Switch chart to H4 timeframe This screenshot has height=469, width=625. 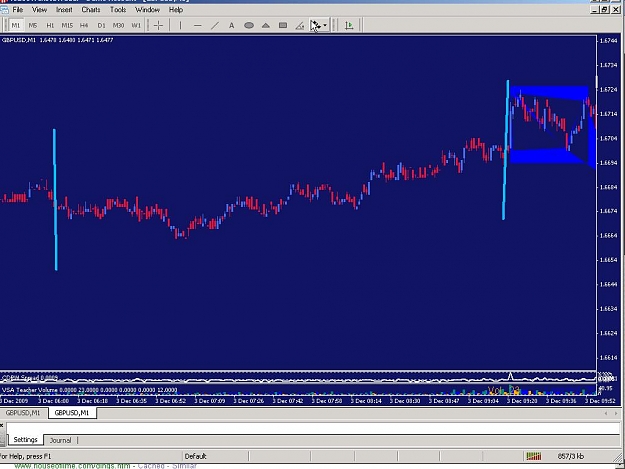84,26
